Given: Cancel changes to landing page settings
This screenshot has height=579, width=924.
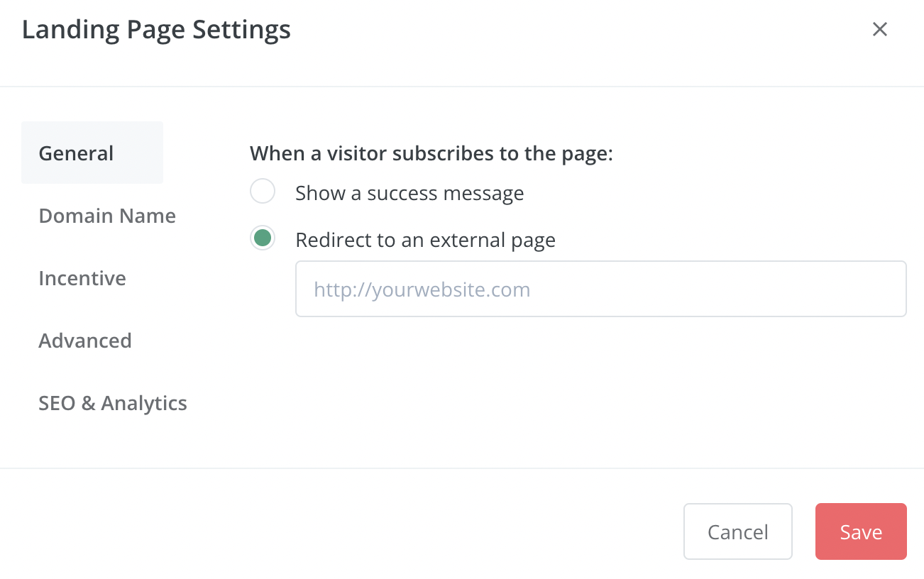Looking at the screenshot, I should [738, 531].
